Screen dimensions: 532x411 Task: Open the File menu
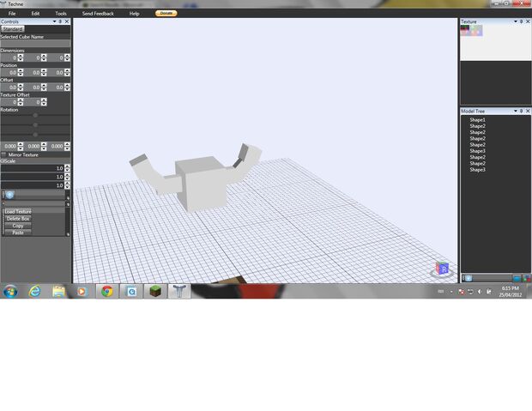tap(12, 14)
